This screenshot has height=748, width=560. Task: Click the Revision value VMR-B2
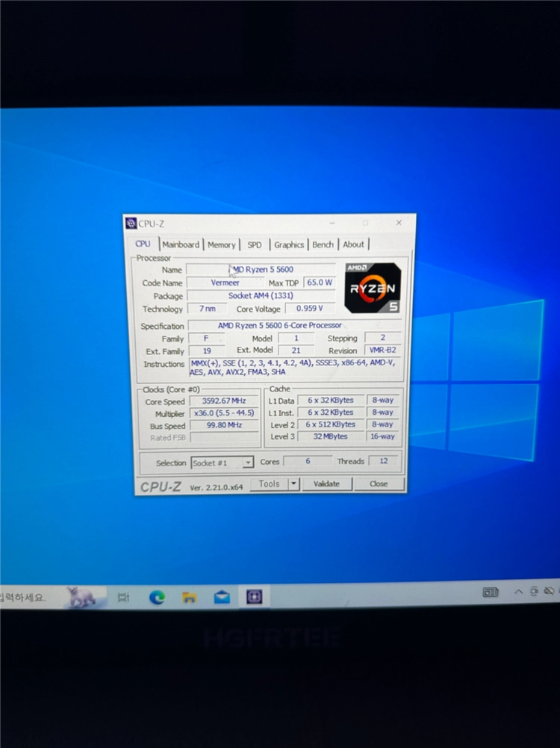pyautogui.click(x=383, y=350)
